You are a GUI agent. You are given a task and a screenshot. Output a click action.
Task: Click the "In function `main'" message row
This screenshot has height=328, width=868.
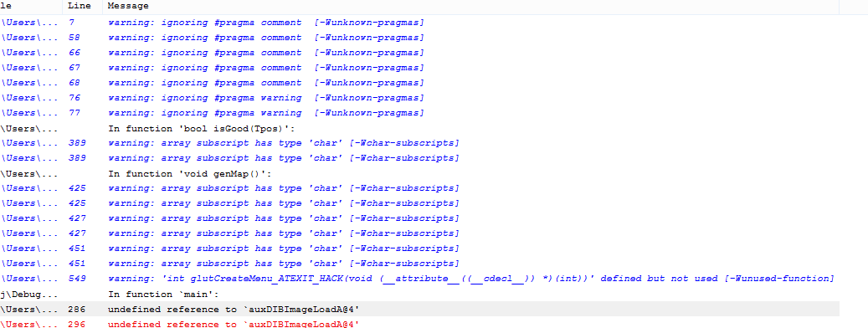[x=419, y=293]
